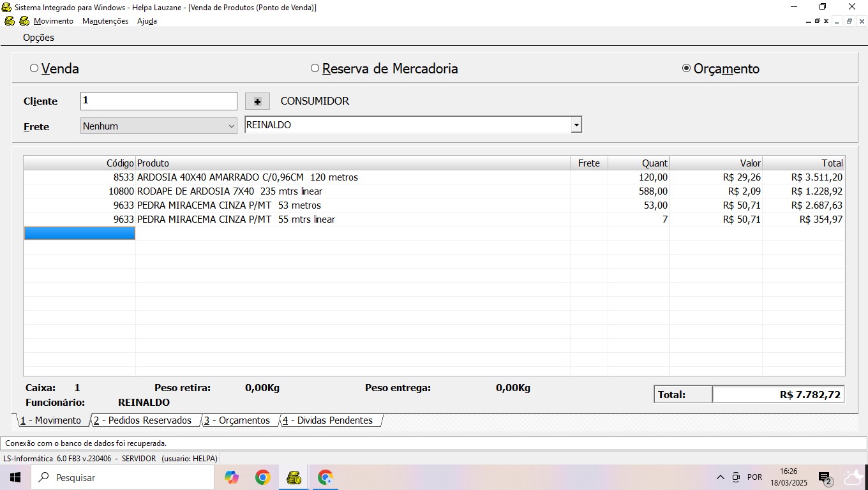Viewport: 868px width, 490px height.
Task: Show hidden system tray icons
Action: pos(720,477)
